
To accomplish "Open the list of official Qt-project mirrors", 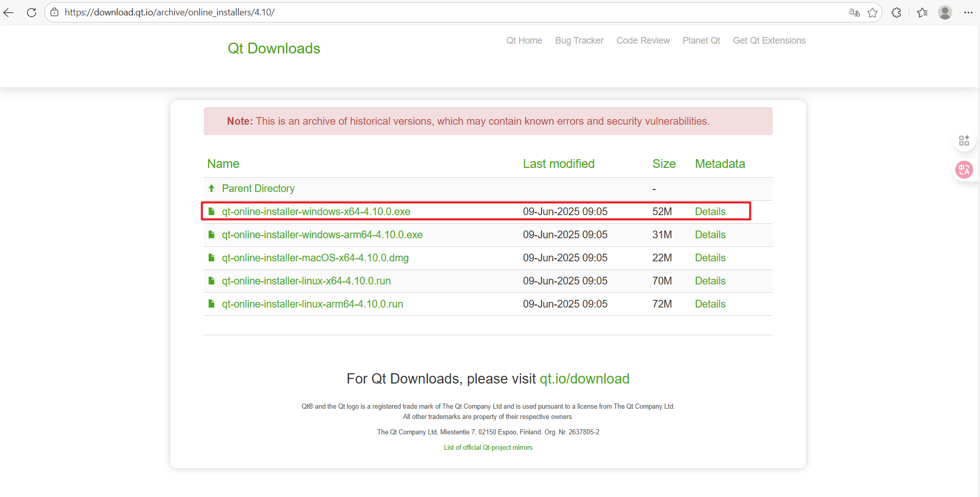I will [488, 447].
